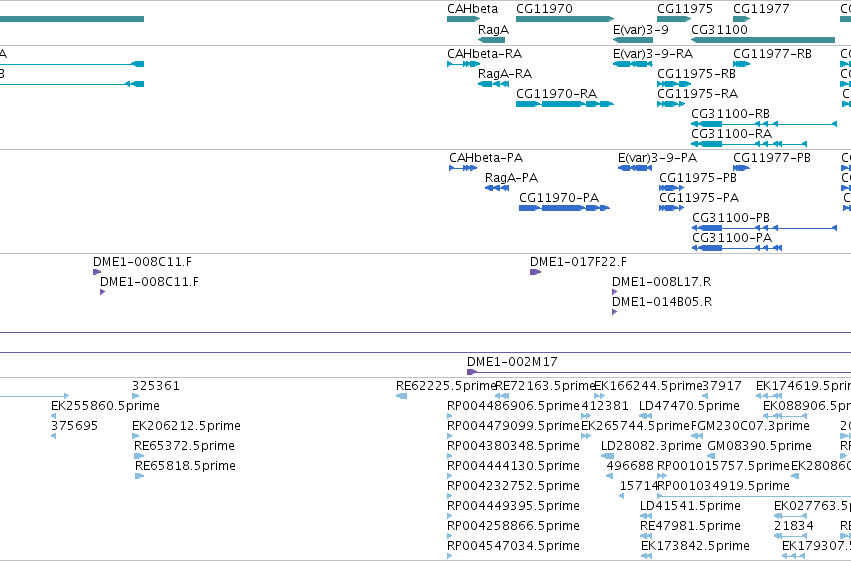851x561 pixels.
Task: Select EST EK206212.5prime
Action: point(136,436)
